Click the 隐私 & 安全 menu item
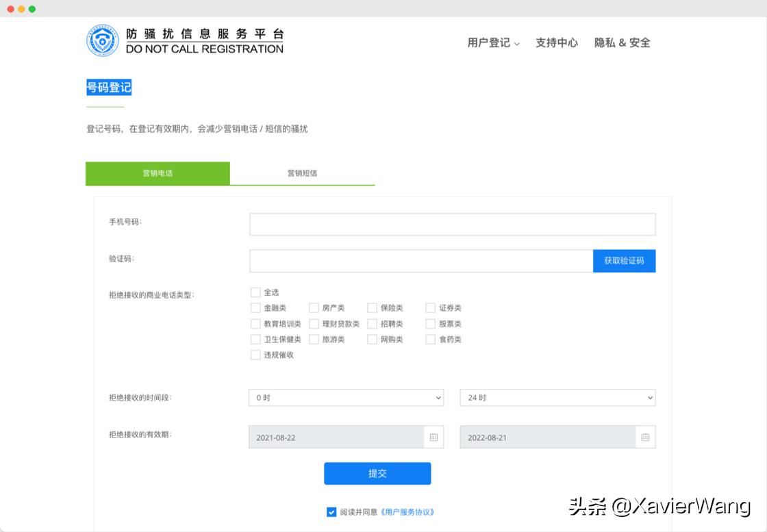Viewport: 767px width, 532px height. click(x=622, y=42)
